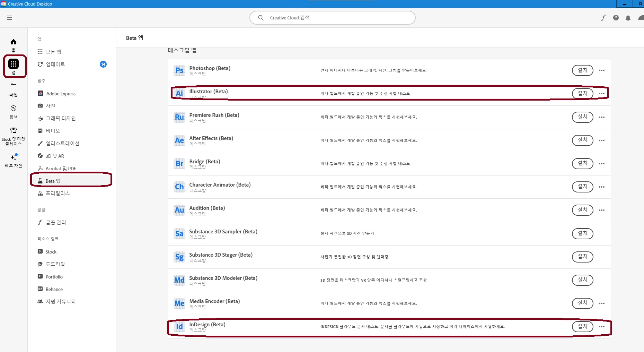Install Photoshop (Beta) with 설치 button

(x=582, y=70)
